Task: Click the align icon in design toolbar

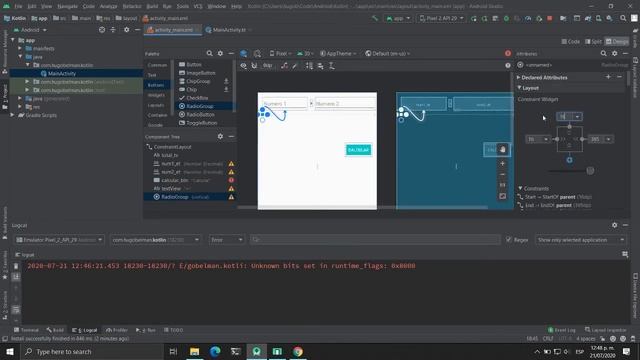Action: [x=320, y=66]
